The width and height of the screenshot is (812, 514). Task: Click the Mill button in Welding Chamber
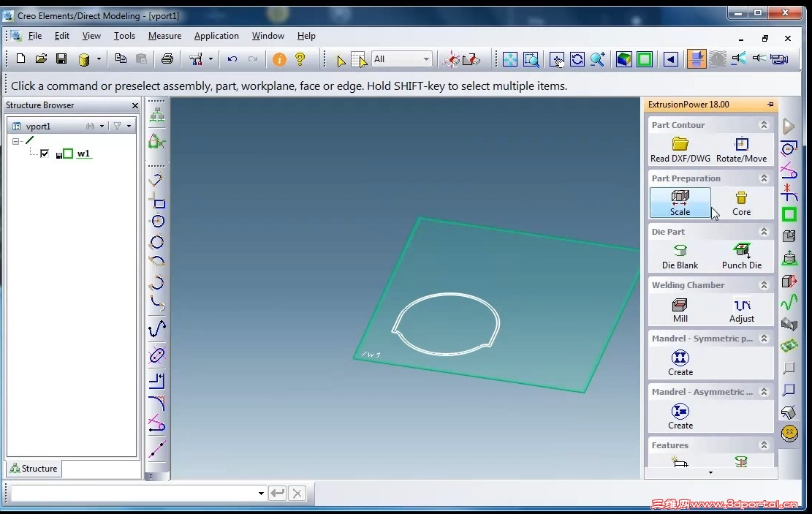tap(680, 310)
